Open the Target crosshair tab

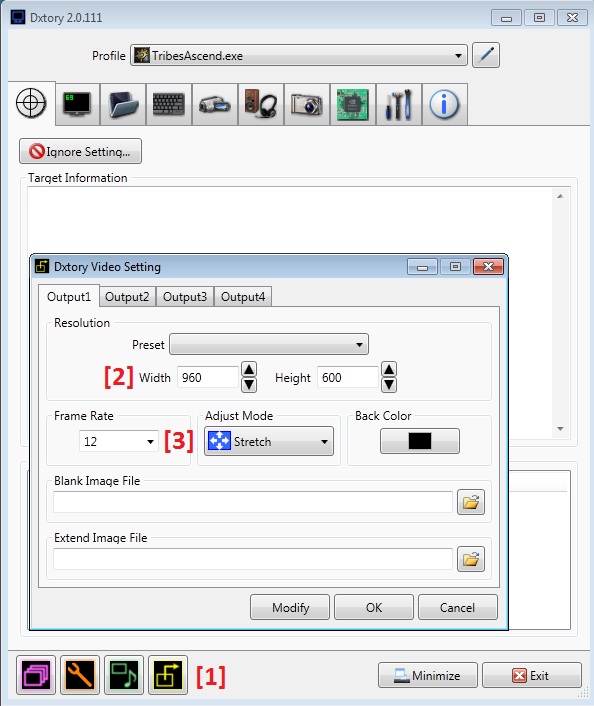(31, 104)
